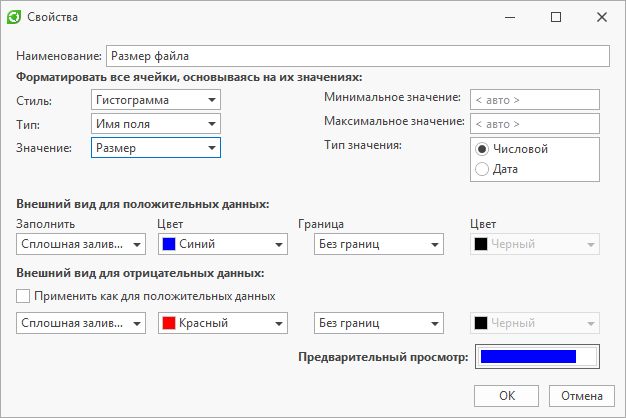Click the blue preview bar
The width and height of the screenshot is (626, 418).
528,357
